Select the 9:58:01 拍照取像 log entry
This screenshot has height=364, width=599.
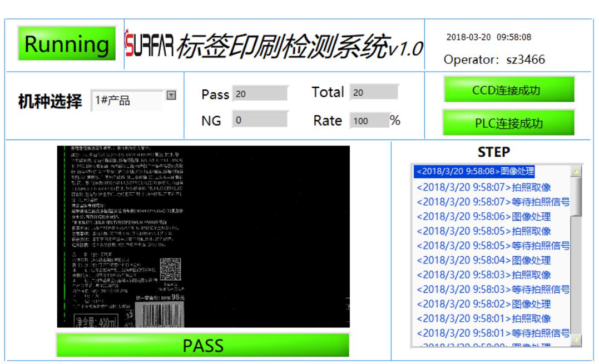click(484, 318)
